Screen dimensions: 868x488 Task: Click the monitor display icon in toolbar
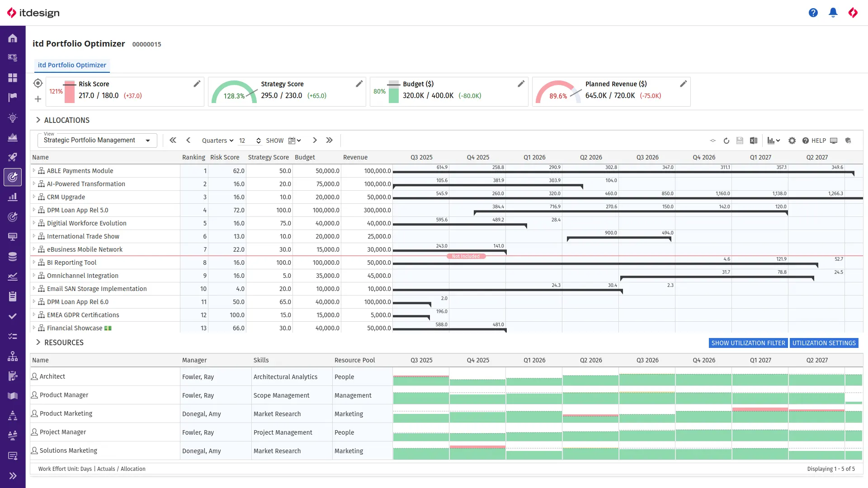tap(834, 141)
